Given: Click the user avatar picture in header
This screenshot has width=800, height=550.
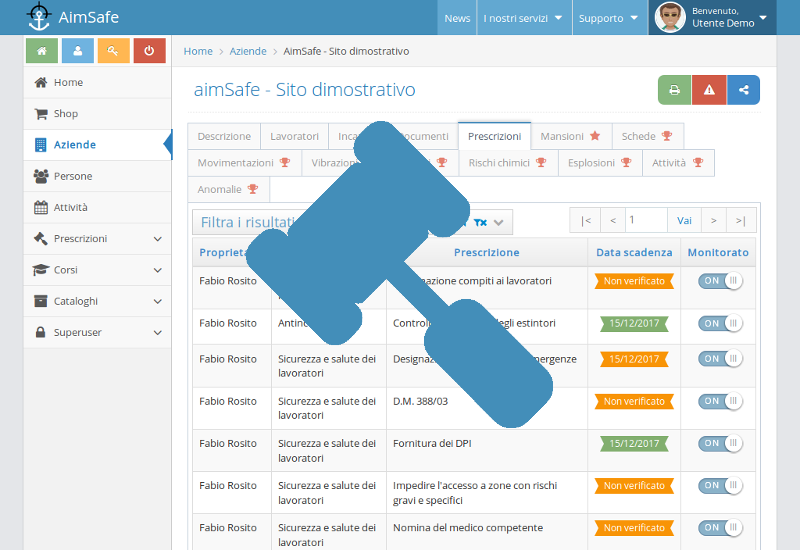Looking at the screenshot, I should tap(669, 17).
